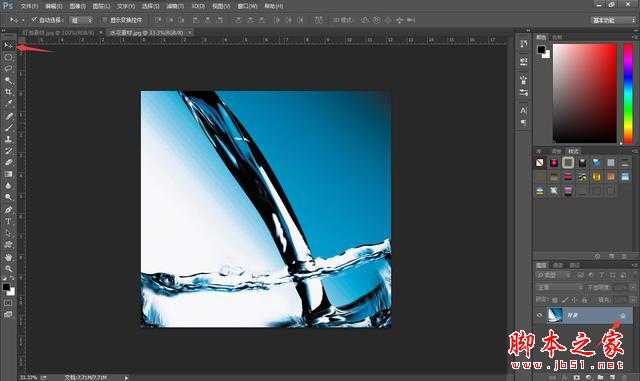Select the 背景 layer thumbnail
This screenshot has height=381, width=640.
(x=555, y=316)
